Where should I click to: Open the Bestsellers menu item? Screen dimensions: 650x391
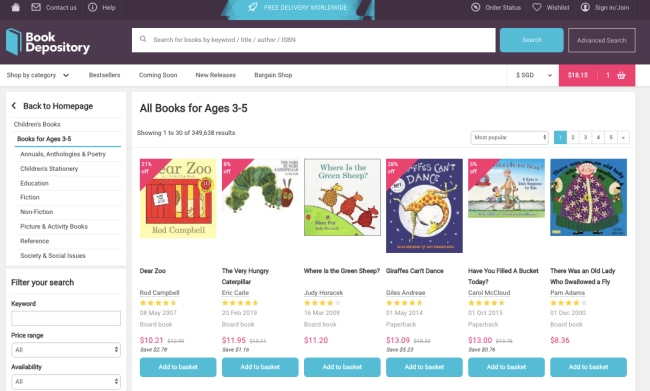tap(104, 75)
